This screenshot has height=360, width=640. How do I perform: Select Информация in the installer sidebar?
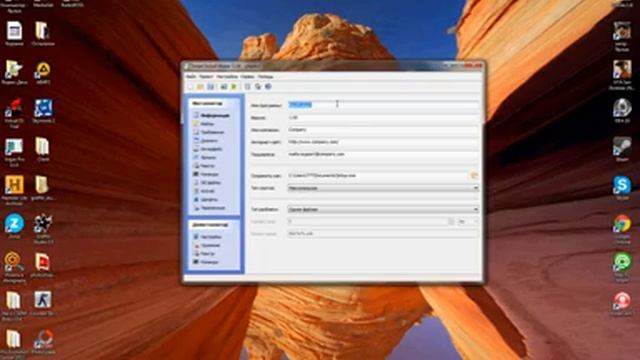[211, 116]
